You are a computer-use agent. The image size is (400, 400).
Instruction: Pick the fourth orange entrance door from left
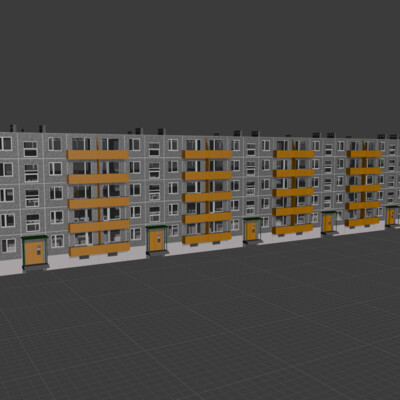tap(328, 223)
